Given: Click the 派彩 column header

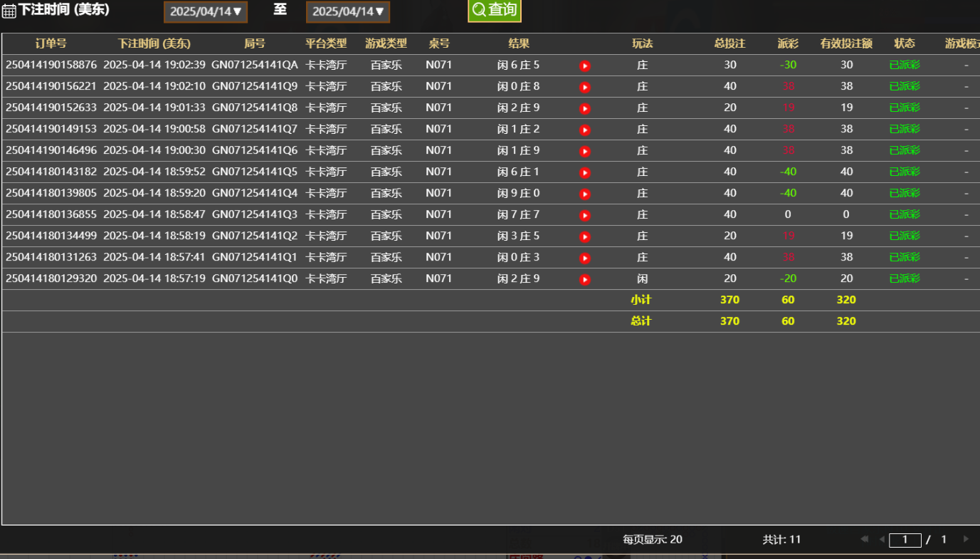Looking at the screenshot, I should [x=787, y=43].
